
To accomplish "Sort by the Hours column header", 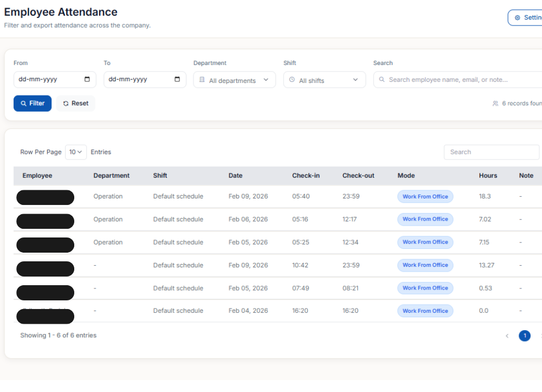I will coord(488,176).
